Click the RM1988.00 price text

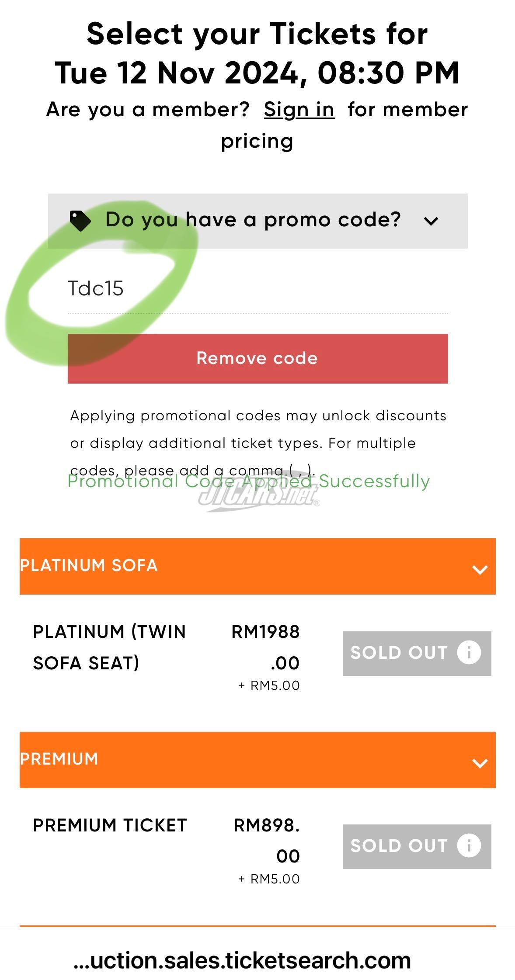(x=265, y=647)
